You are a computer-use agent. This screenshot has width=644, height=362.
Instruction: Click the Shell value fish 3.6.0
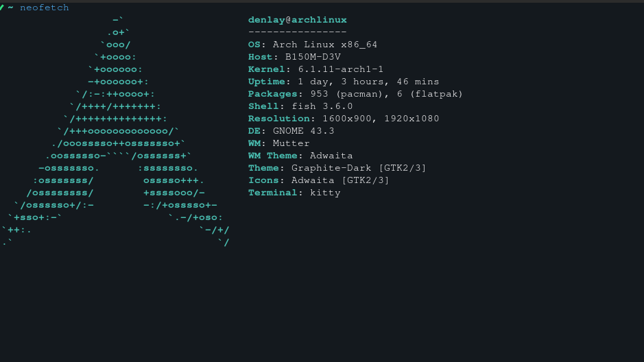322,106
